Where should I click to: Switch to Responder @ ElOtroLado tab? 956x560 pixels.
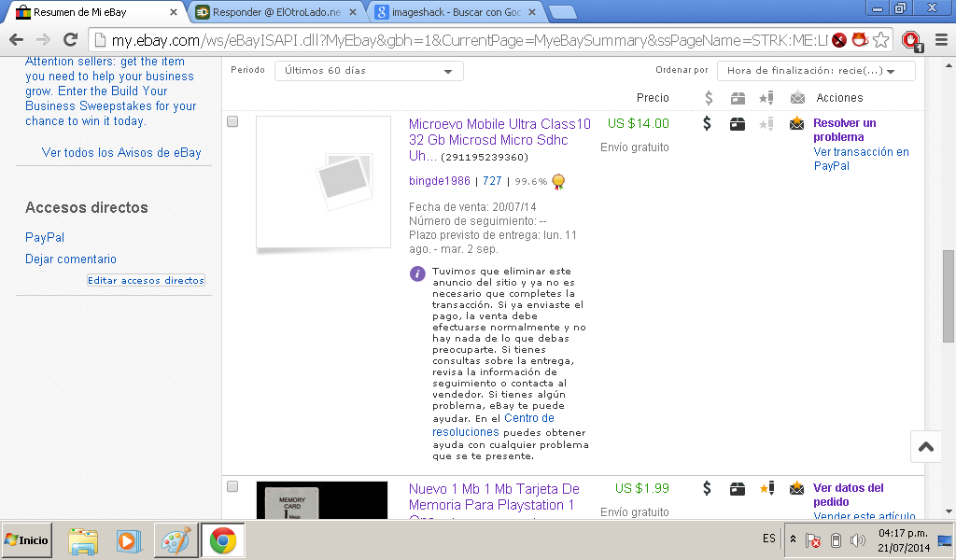click(x=276, y=11)
